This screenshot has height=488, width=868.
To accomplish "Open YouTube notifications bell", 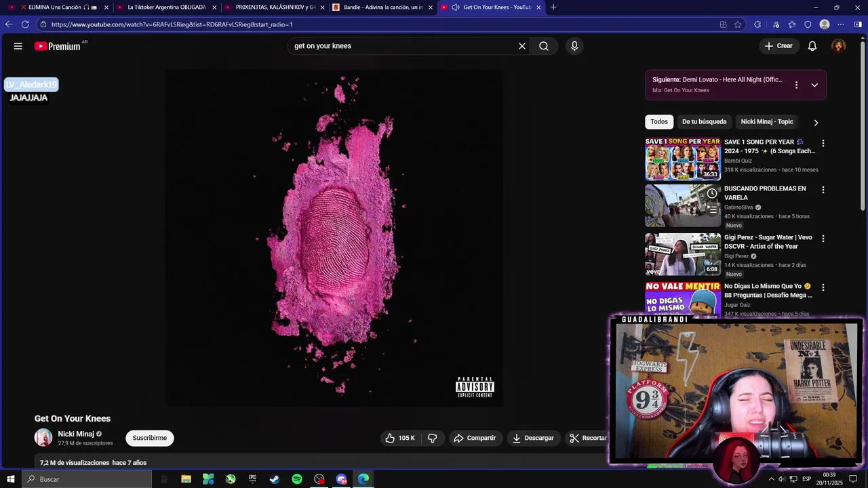I will [812, 46].
